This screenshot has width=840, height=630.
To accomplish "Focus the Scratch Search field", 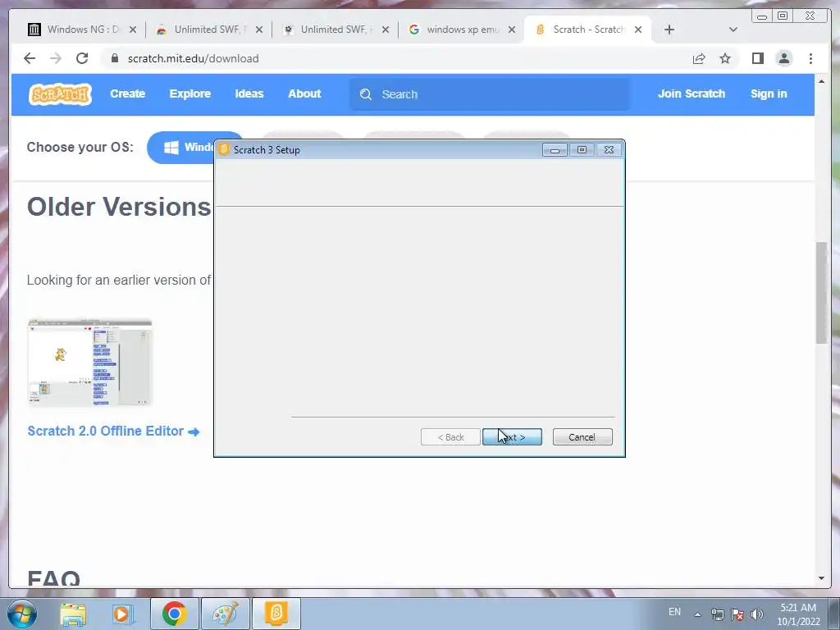I will click(490, 94).
